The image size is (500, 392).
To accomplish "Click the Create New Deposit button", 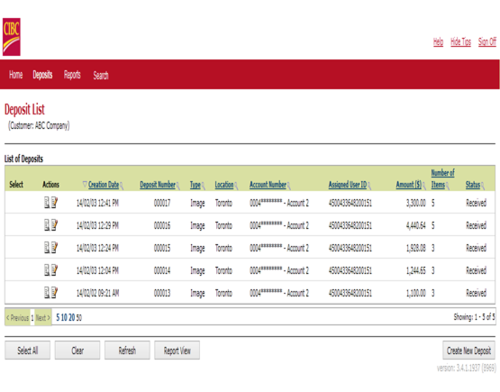I will coord(469,350).
